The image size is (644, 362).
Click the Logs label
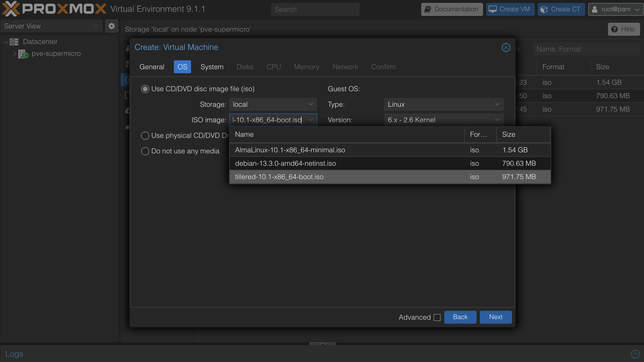point(14,354)
